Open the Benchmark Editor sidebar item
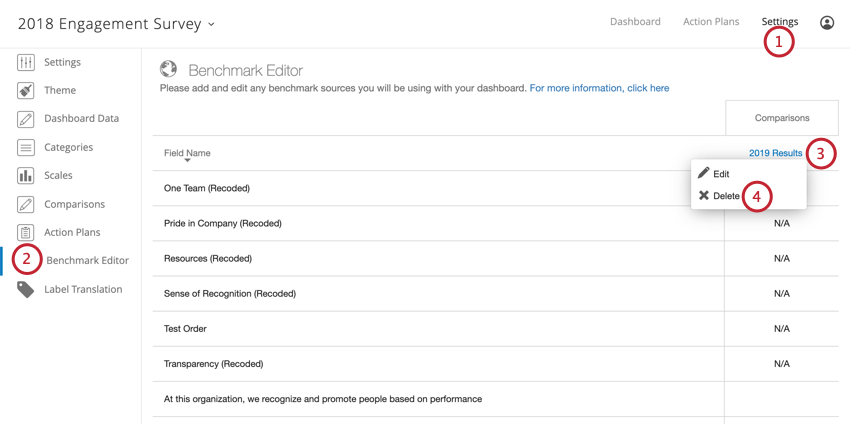850x424 pixels. pyautogui.click(x=87, y=260)
